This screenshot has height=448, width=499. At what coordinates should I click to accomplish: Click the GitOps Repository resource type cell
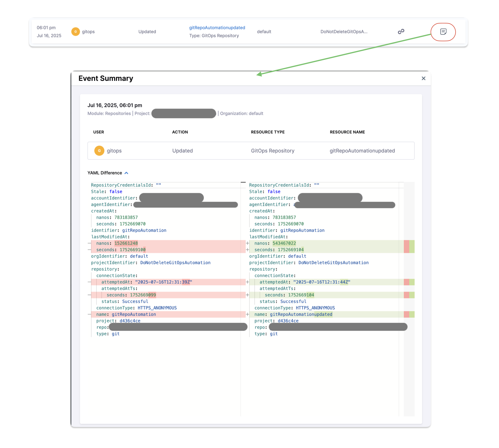pyautogui.click(x=273, y=151)
